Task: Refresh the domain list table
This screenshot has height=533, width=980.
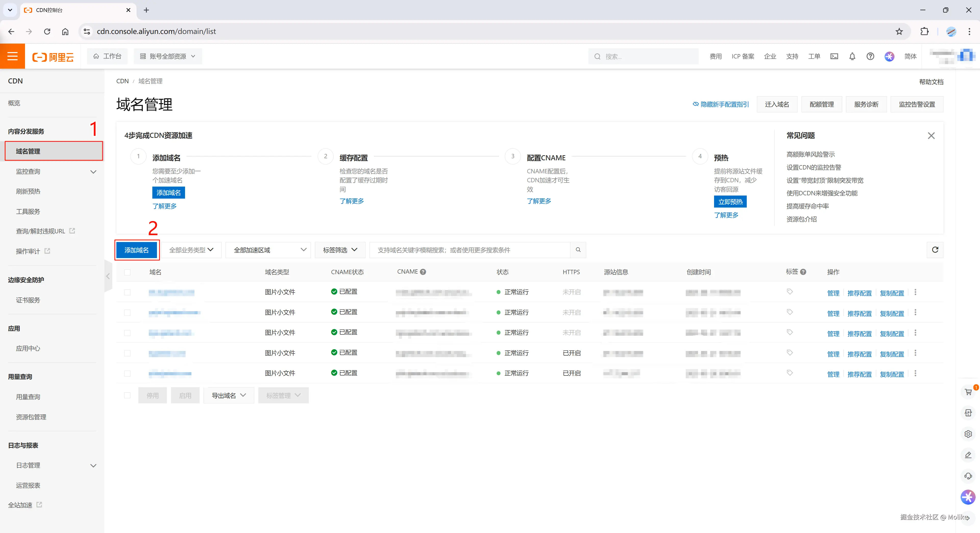Action: point(935,250)
